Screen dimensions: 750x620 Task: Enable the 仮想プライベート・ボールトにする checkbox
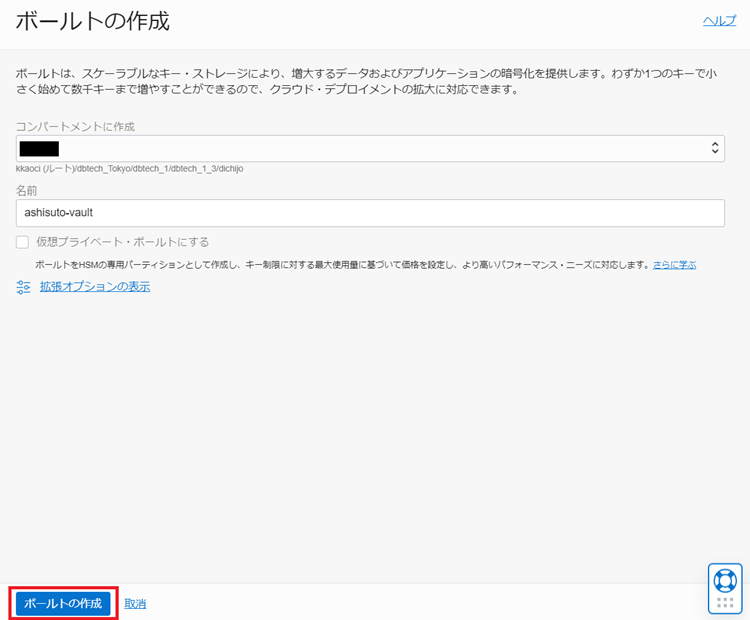(23, 242)
